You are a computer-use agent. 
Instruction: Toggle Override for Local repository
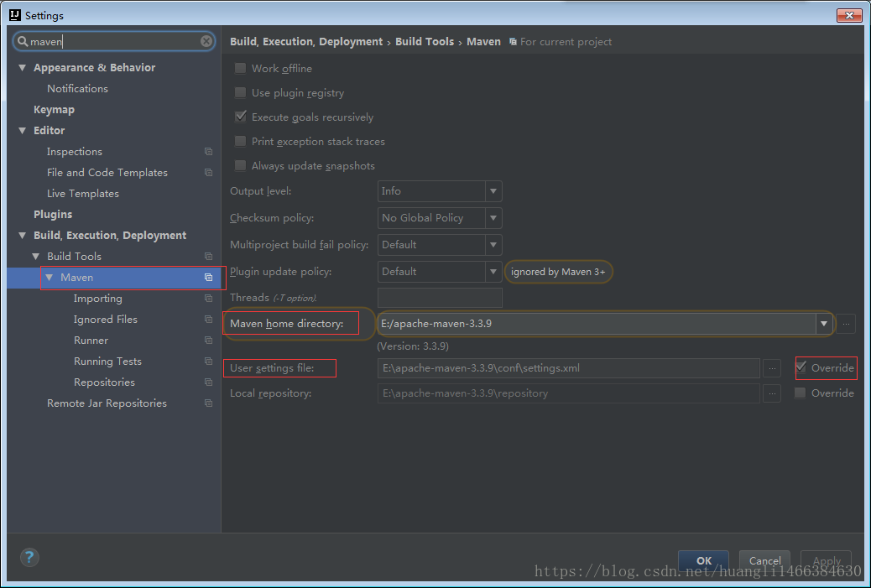click(800, 393)
